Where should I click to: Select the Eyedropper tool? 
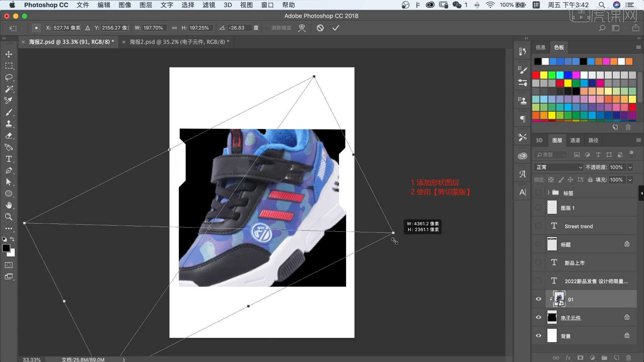pyautogui.click(x=9, y=101)
